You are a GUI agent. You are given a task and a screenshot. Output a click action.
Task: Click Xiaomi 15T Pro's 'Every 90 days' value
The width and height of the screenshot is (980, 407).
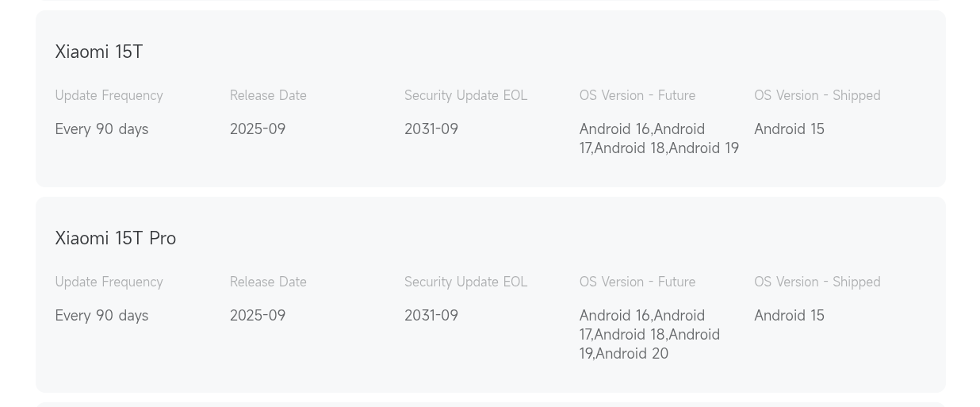coord(101,315)
